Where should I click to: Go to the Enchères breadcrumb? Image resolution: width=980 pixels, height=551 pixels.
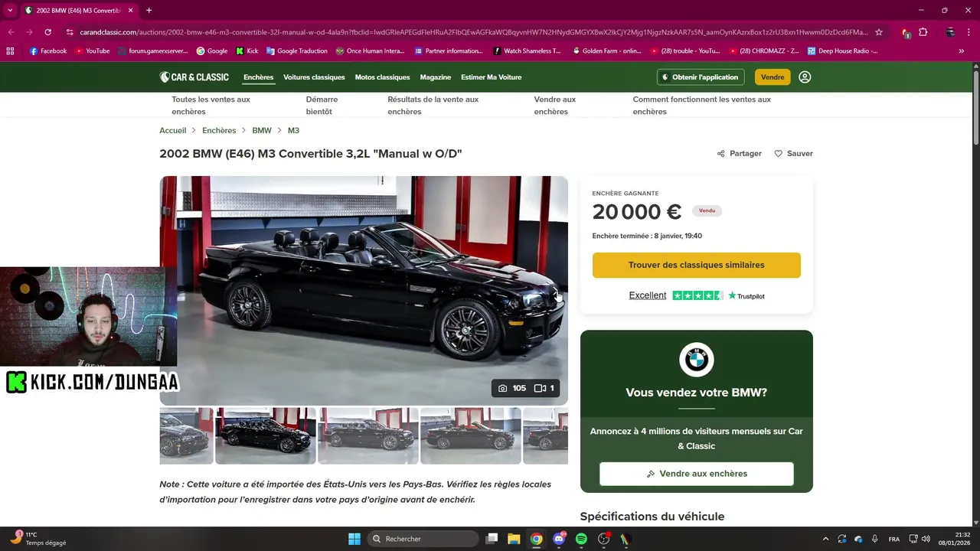[x=219, y=131]
